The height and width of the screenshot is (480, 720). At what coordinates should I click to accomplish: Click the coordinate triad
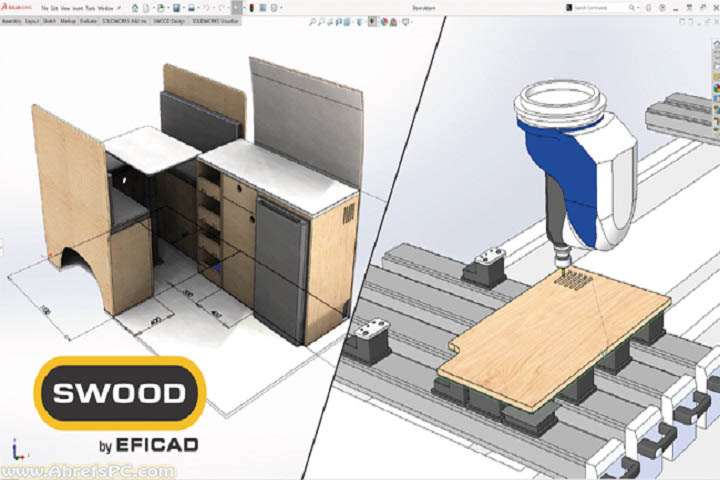point(18,451)
